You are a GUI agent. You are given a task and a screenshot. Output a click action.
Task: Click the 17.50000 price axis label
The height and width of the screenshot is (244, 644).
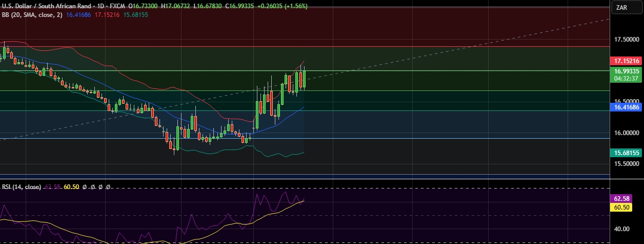(x=627, y=40)
